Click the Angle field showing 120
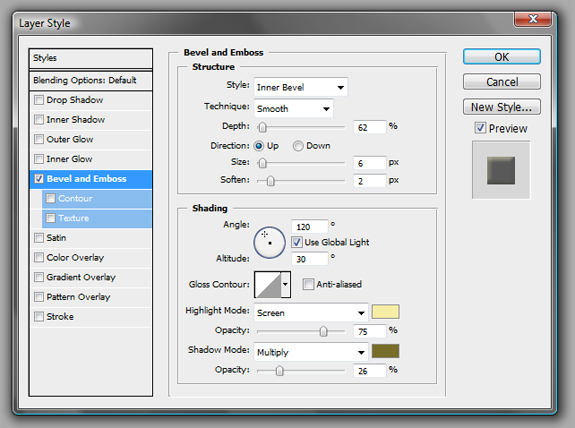 coord(310,227)
